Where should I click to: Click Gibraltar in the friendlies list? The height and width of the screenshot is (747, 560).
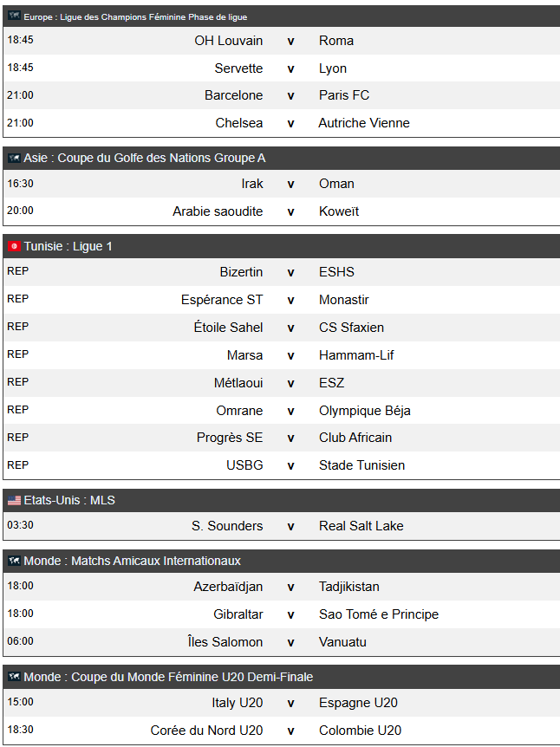point(238,614)
